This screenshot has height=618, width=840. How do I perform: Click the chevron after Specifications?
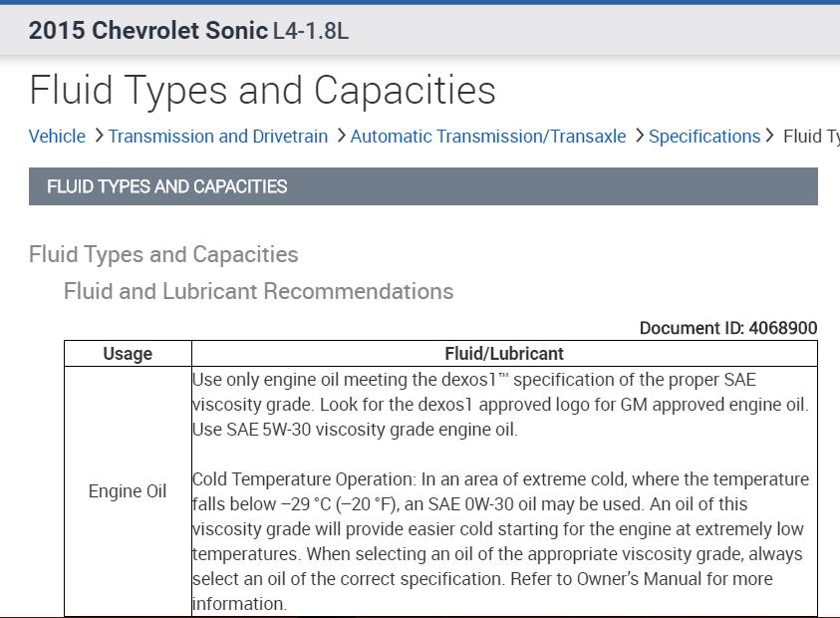[770, 136]
